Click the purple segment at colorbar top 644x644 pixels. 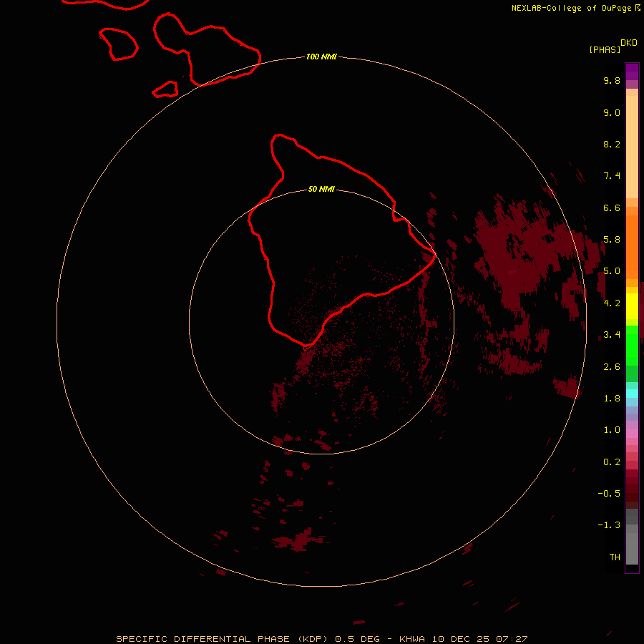632,72
